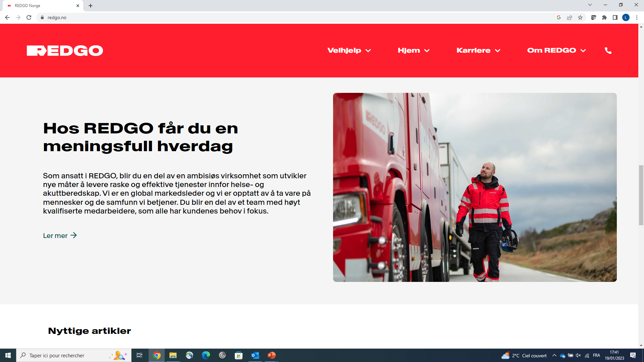The width and height of the screenshot is (644, 362).
Task: Click the phone icon in the header
Action: click(x=608, y=50)
